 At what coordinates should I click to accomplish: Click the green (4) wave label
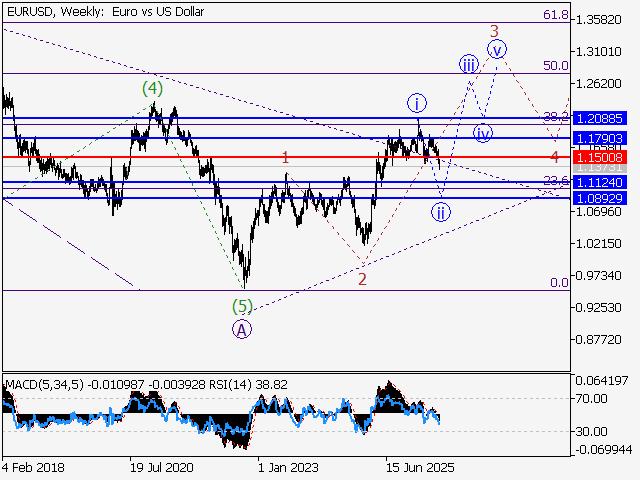pos(153,88)
